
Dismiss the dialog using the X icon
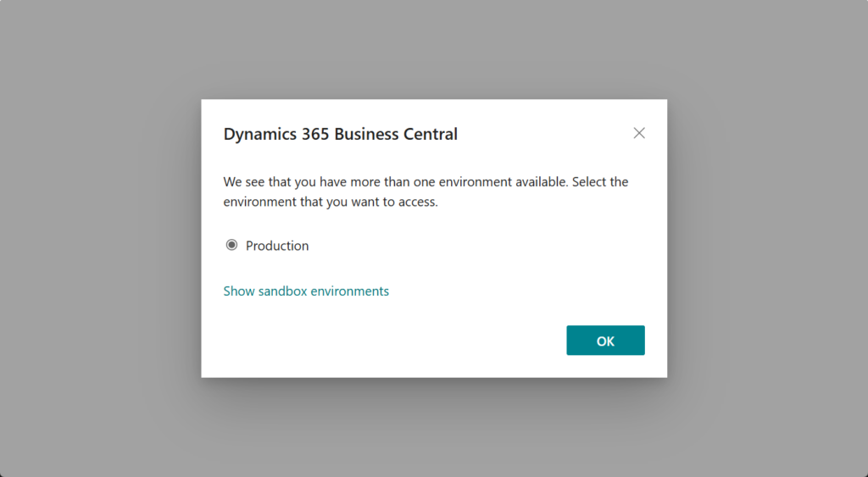(x=639, y=133)
